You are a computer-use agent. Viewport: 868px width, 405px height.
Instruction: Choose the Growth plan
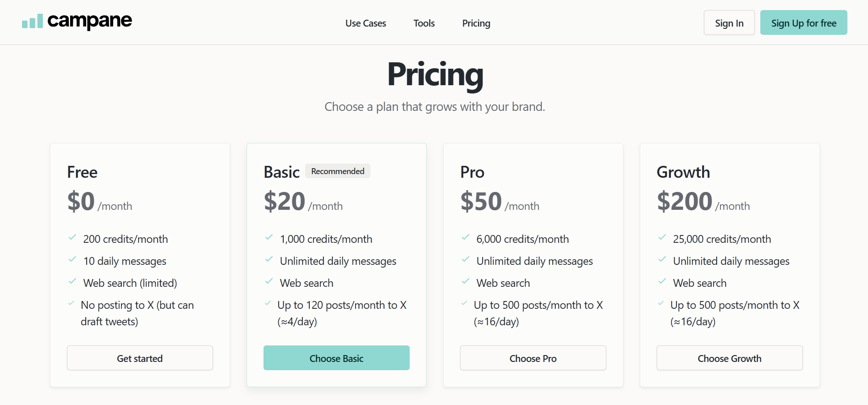point(729,358)
